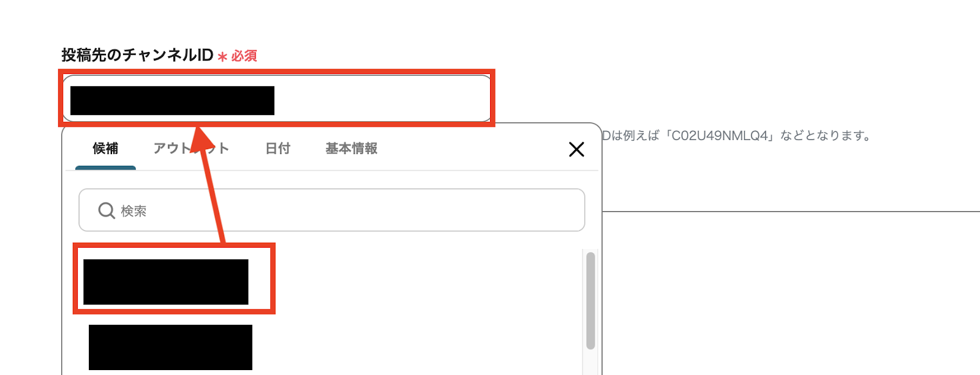Click the candidate list scrollbar thumb
Image resolution: width=980 pixels, height=375 pixels.
[x=590, y=300]
